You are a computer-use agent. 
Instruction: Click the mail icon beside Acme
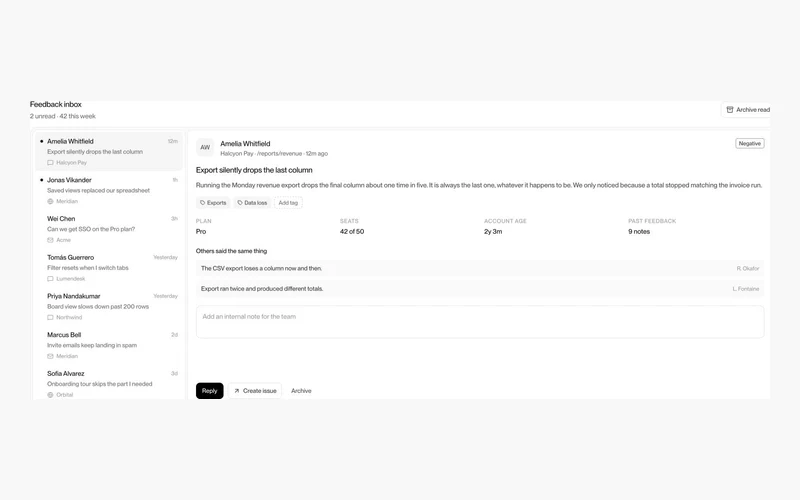[50, 240]
